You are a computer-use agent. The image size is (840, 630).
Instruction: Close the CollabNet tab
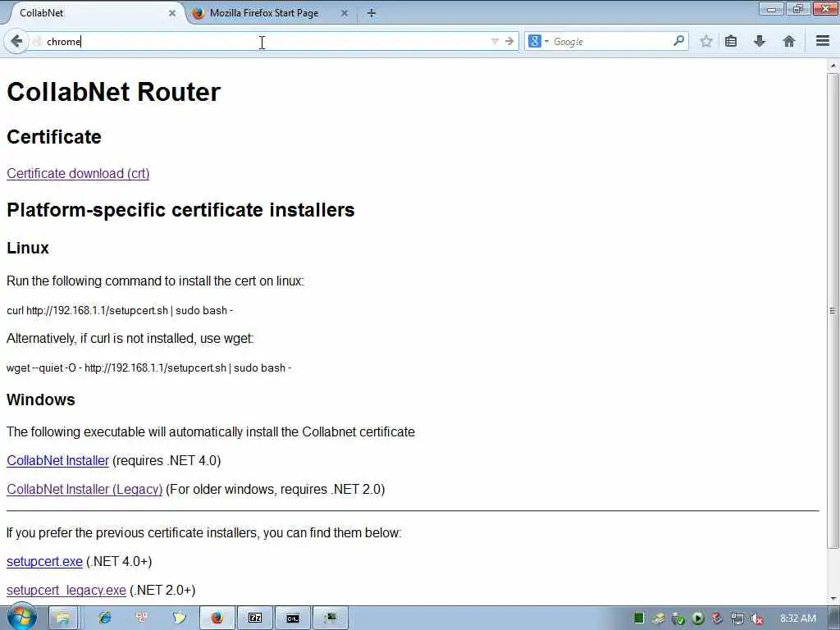click(x=172, y=13)
